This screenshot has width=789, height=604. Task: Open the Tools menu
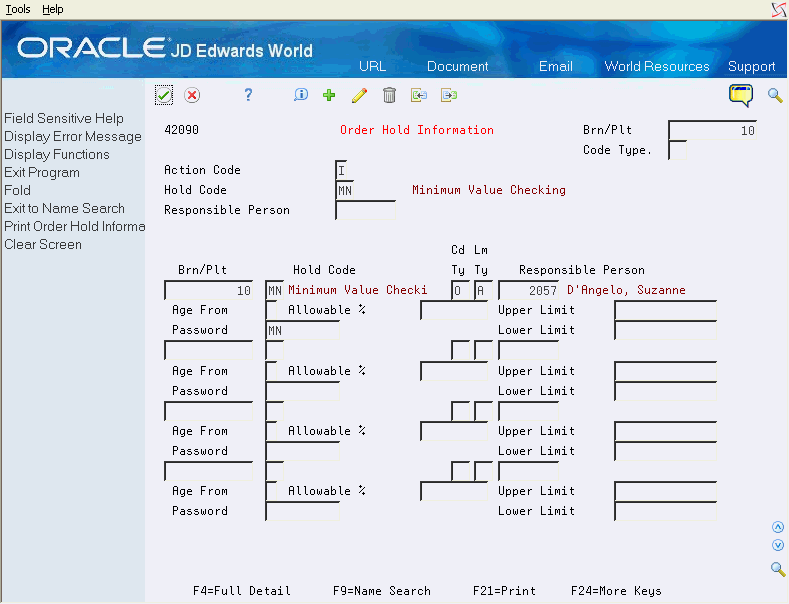pyautogui.click(x=18, y=9)
